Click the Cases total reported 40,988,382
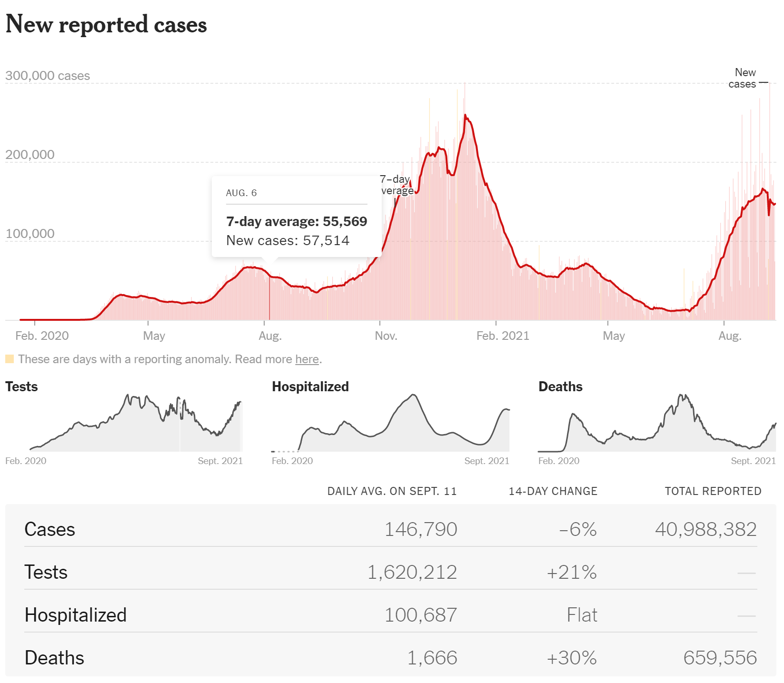784x683 pixels. [x=706, y=529]
